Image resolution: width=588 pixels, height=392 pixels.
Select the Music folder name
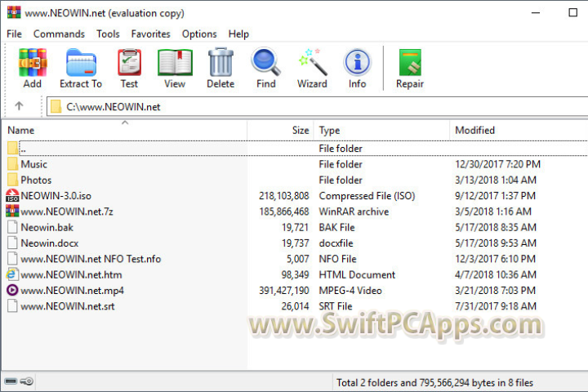[34, 164]
